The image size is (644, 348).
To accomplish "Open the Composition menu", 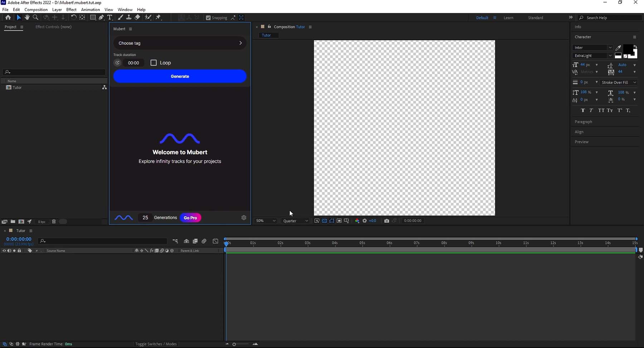I will 36,10.
